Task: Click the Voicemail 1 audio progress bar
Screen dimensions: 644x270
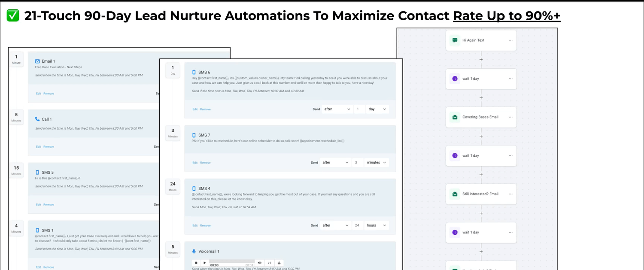Action: coord(232,261)
